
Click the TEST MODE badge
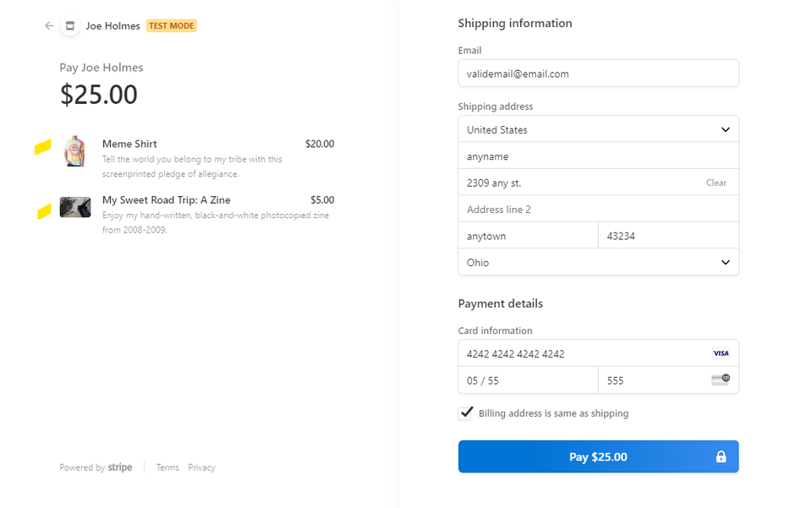click(x=171, y=25)
